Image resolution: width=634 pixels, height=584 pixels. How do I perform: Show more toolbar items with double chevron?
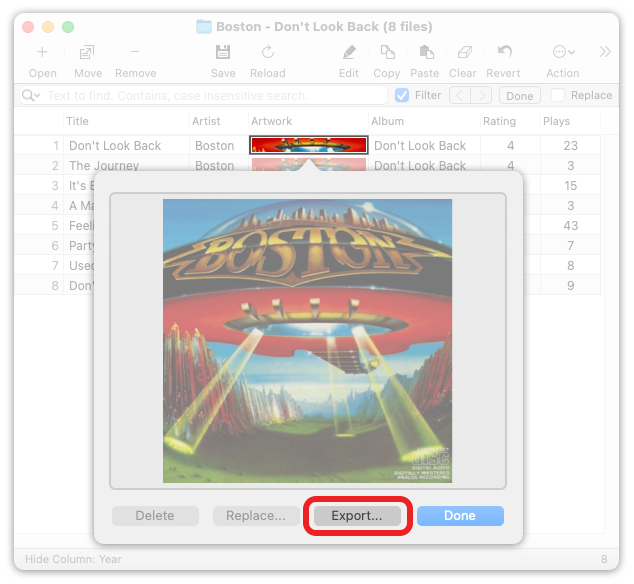pos(605,52)
